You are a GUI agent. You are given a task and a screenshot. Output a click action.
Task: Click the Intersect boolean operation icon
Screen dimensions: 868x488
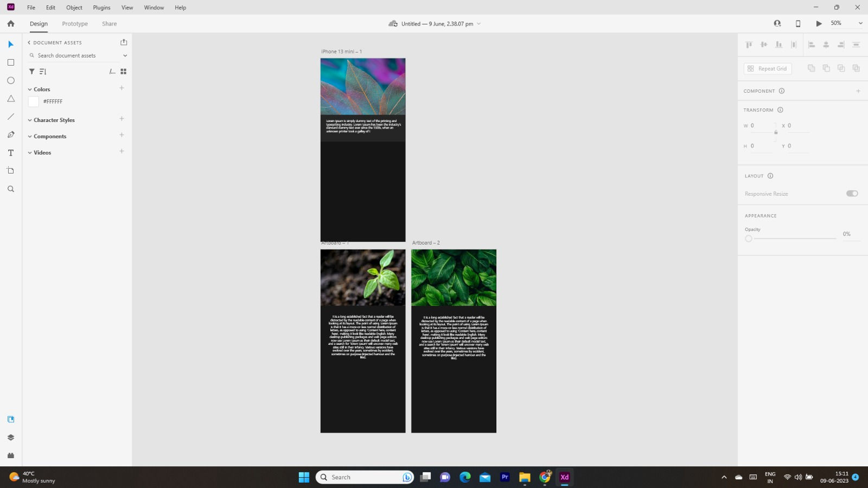pyautogui.click(x=841, y=68)
